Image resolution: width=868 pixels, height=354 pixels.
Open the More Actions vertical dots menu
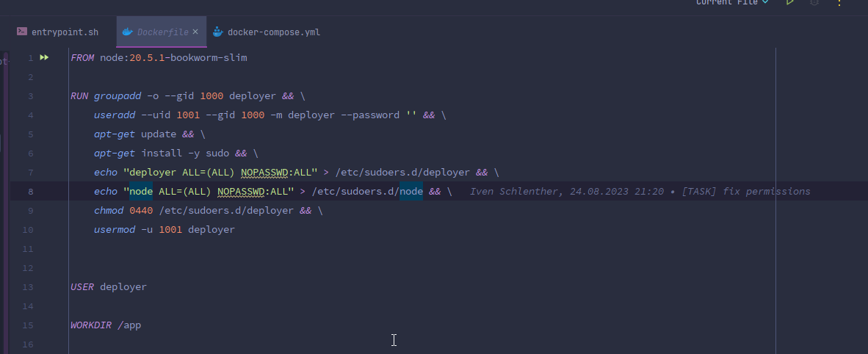tap(839, 3)
